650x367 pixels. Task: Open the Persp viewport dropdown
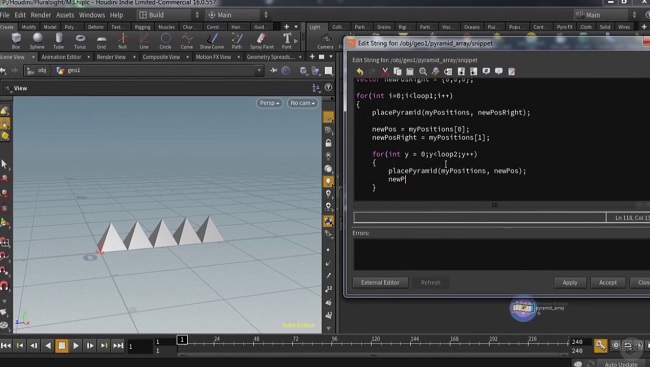[x=269, y=103]
